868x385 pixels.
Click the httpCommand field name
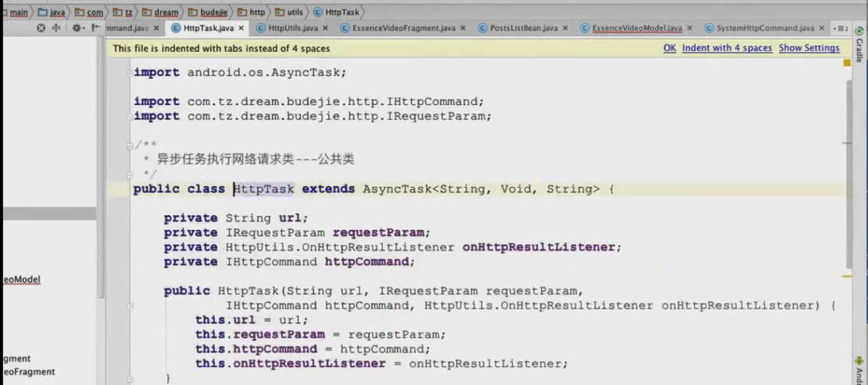(x=367, y=262)
